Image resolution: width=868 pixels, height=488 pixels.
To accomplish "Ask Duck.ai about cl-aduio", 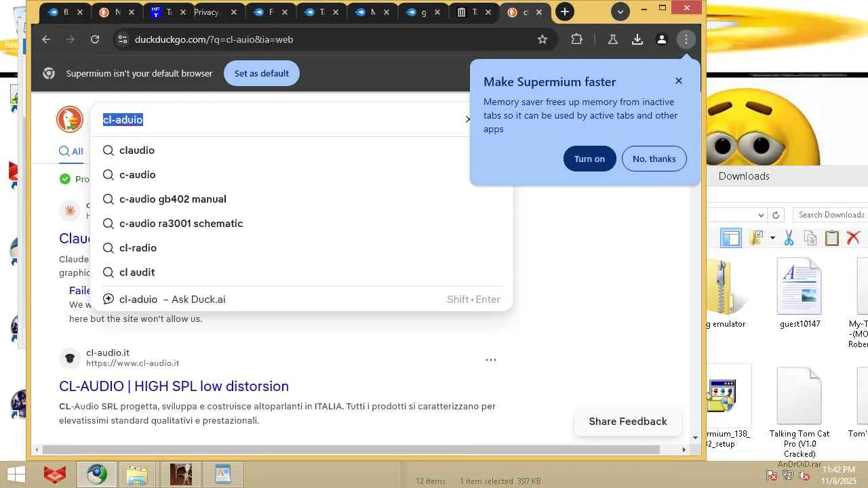I will click(301, 300).
